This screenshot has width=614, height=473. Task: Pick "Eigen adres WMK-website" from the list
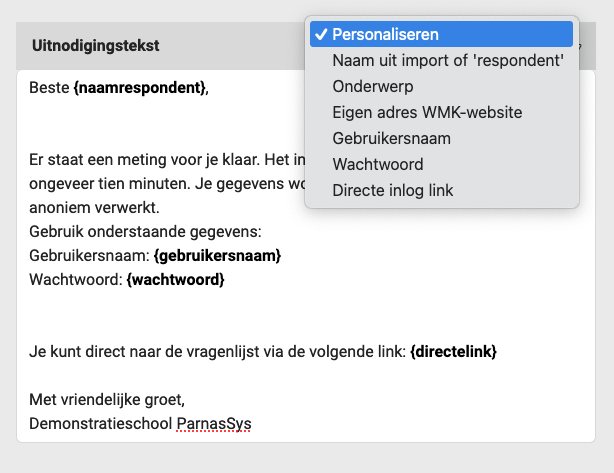pos(427,112)
